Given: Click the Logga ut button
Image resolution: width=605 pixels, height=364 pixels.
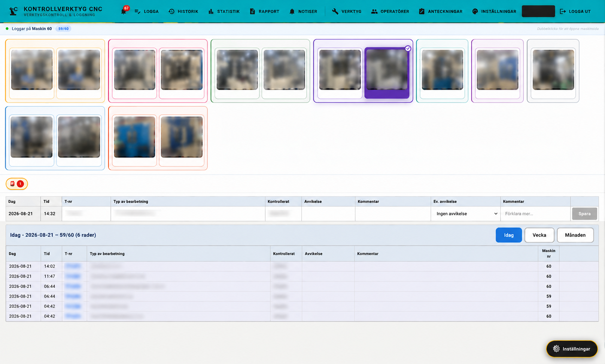Looking at the screenshot, I should pyautogui.click(x=575, y=12).
